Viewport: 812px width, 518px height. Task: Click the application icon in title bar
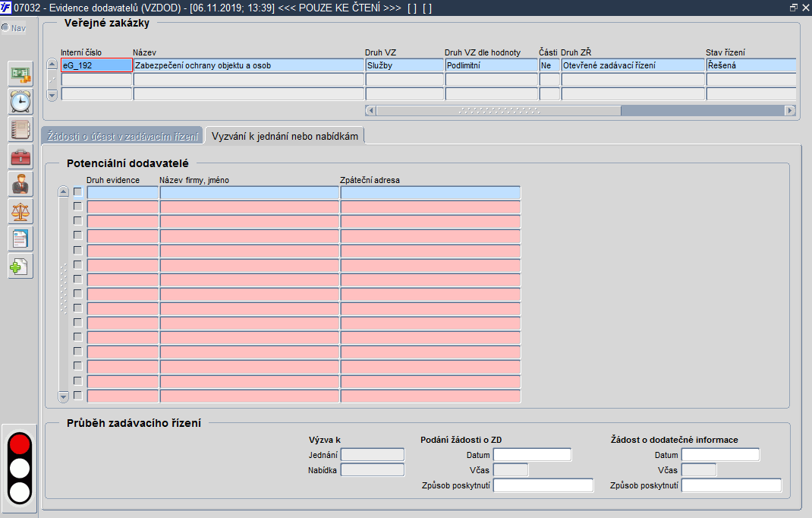[x=6, y=8]
